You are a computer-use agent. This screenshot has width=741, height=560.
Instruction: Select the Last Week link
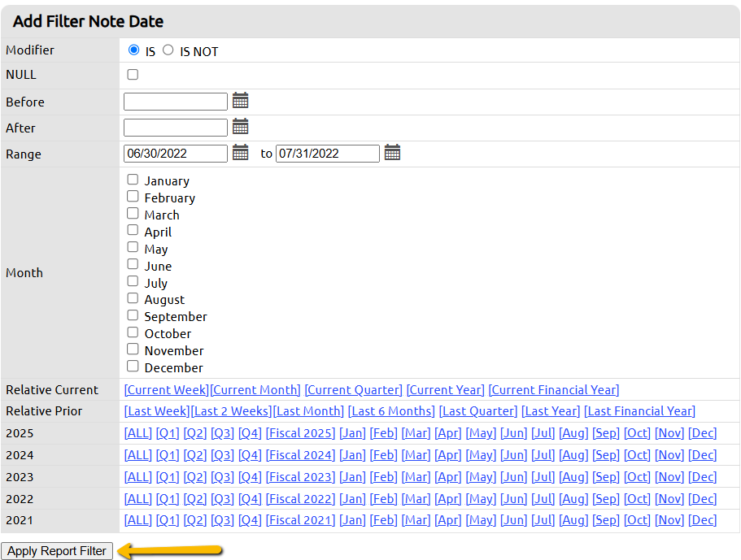tap(157, 411)
